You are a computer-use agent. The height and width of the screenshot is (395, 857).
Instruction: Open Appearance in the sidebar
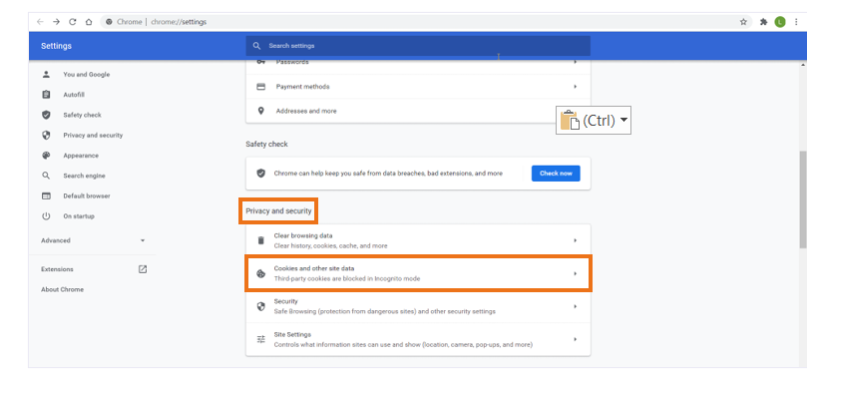pyautogui.click(x=81, y=155)
